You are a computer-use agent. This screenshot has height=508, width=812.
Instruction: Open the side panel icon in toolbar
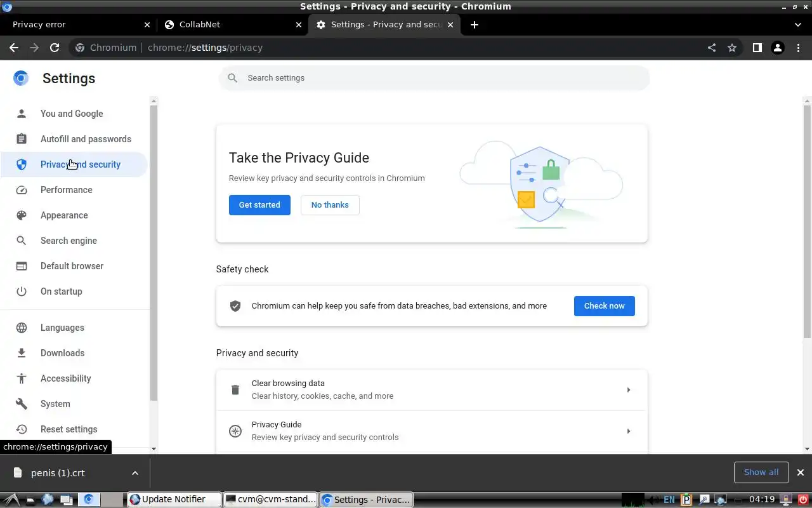click(757, 48)
